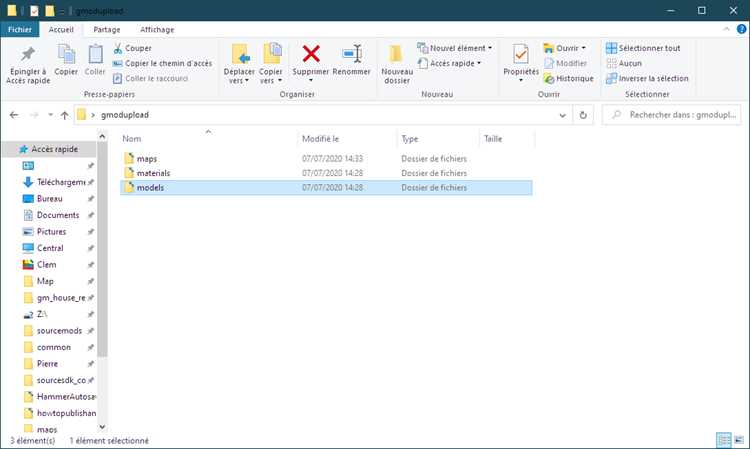Click Aucun to deselect everything
The image size is (750, 449).
[x=624, y=63]
